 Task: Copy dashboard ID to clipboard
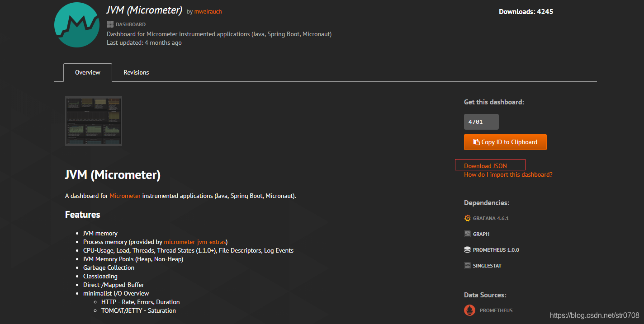click(x=505, y=142)
